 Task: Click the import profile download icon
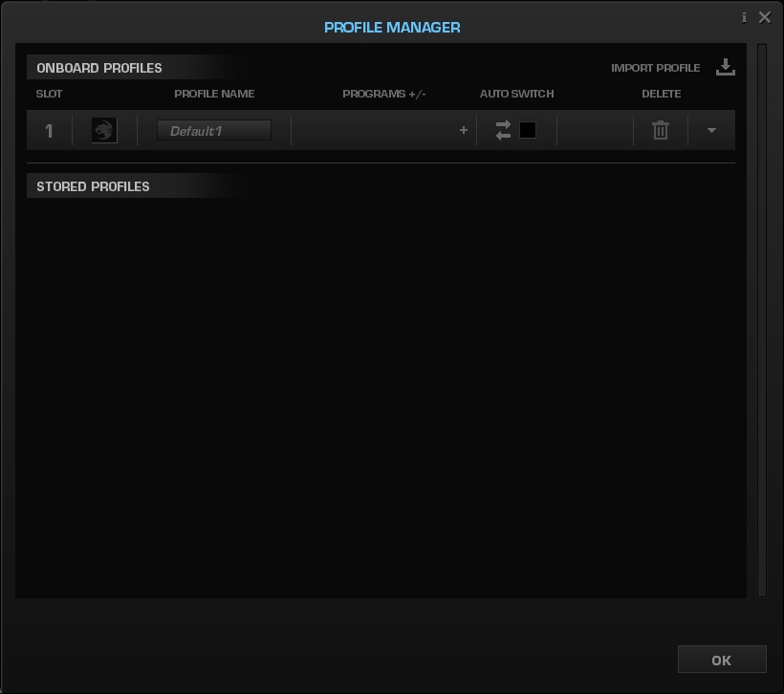pos(725,67)
